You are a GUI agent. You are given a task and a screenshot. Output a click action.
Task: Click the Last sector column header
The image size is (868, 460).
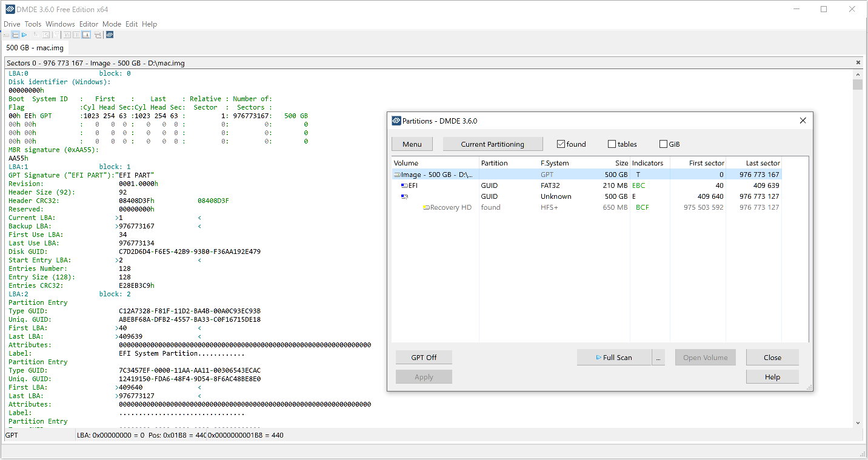point(753,163)
